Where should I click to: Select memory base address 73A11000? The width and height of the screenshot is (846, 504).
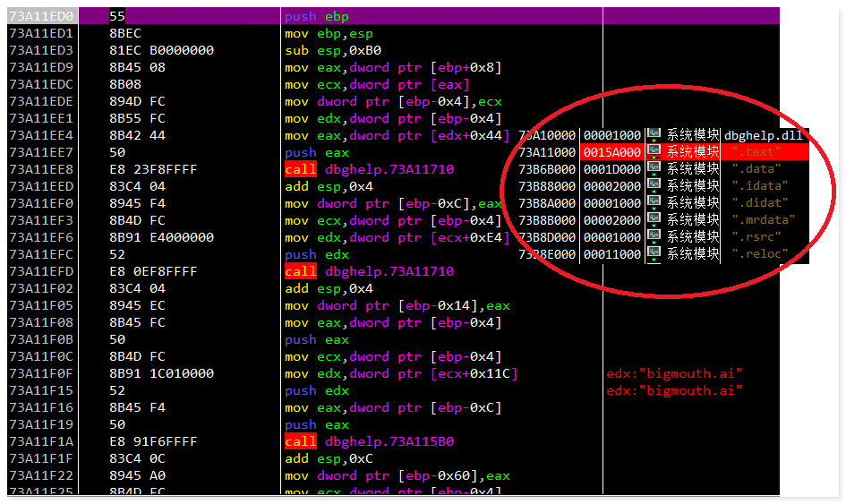tap(547, 152)
